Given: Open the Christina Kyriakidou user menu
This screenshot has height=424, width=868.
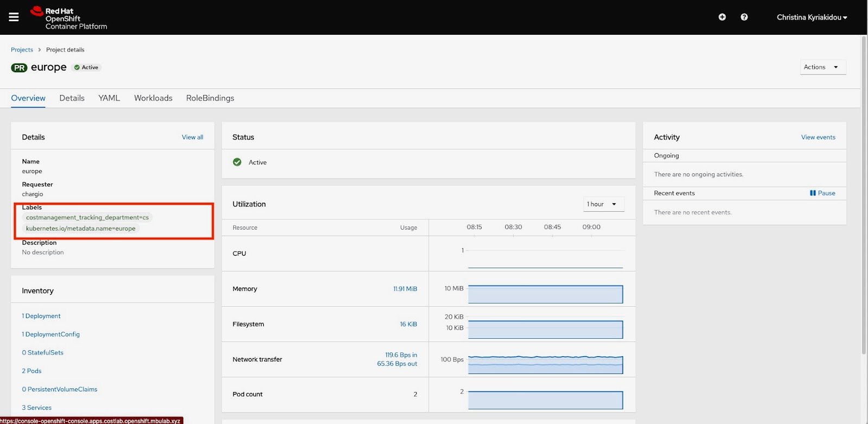Looking at the screenshot, I should coord(812,17).
